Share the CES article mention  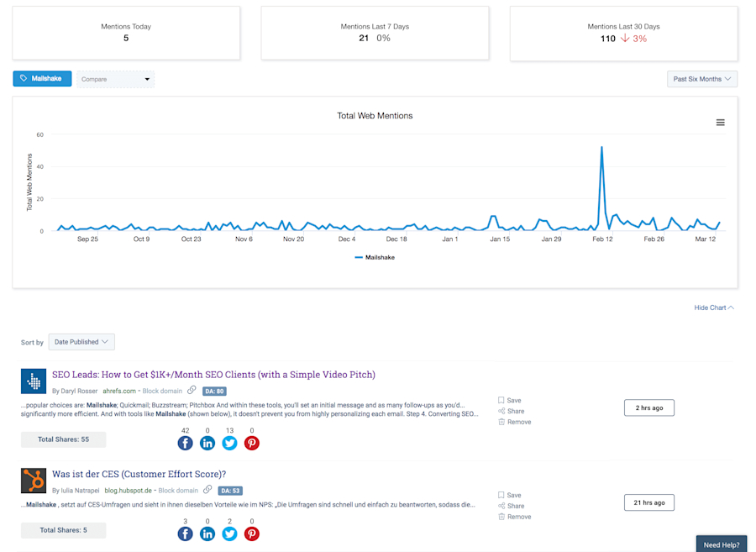point(511,506)
